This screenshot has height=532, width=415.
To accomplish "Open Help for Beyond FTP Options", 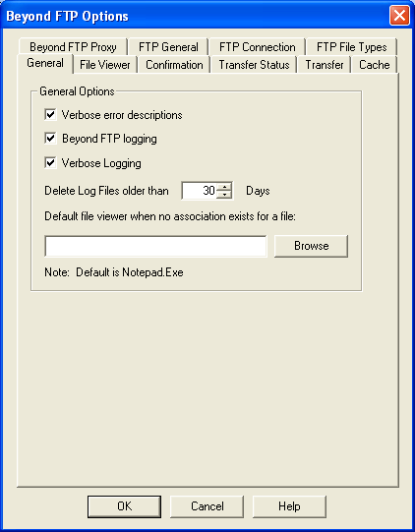I will click(289, 506).
